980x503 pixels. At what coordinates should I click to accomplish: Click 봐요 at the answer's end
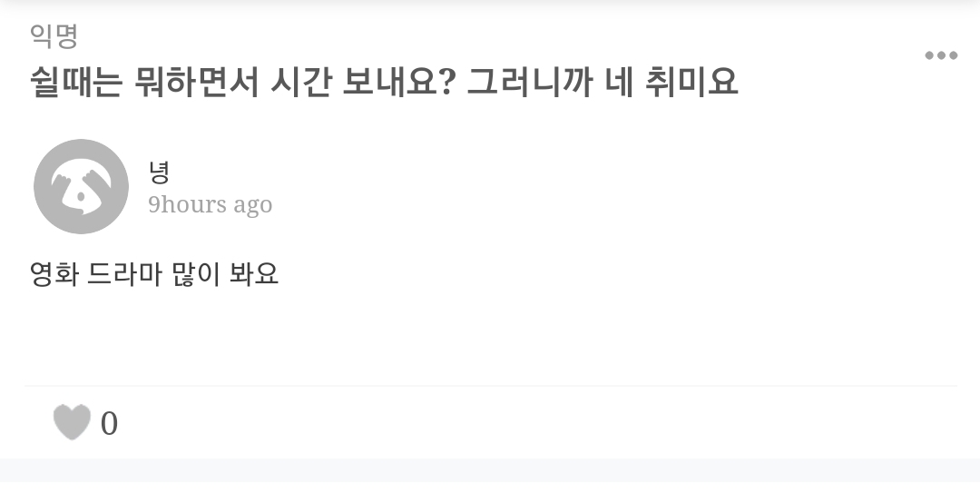pos(255,273)
